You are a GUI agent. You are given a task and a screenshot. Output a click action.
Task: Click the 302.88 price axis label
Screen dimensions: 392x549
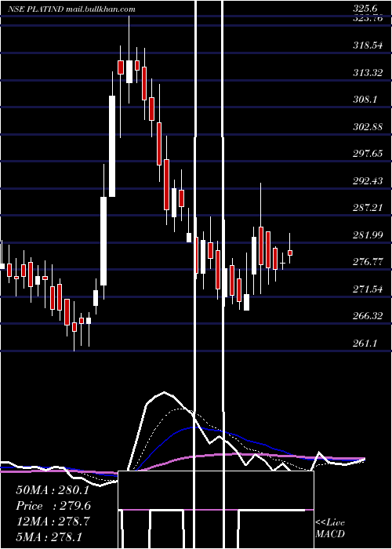[368, 127]
